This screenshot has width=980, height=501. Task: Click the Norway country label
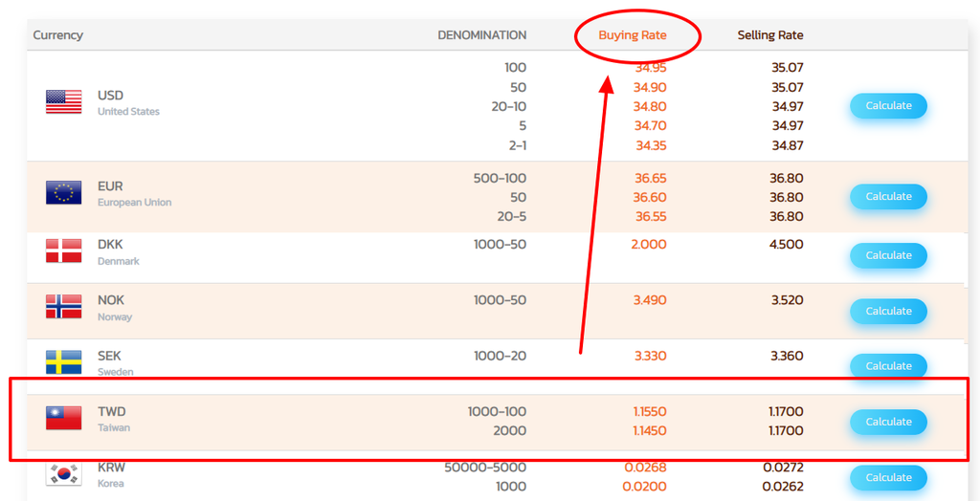tap(115, 316)
